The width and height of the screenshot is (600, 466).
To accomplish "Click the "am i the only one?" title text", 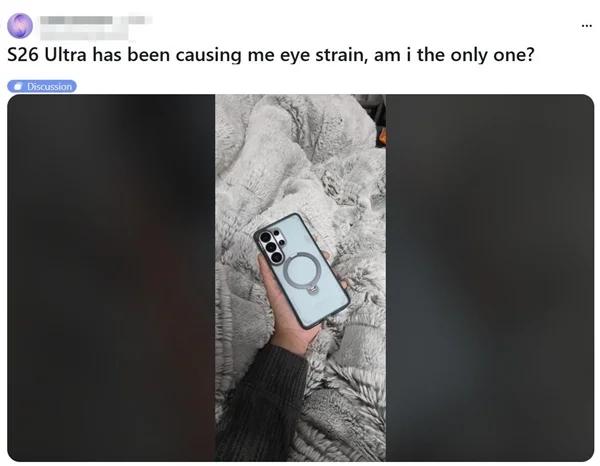I will tap(453, 55).
